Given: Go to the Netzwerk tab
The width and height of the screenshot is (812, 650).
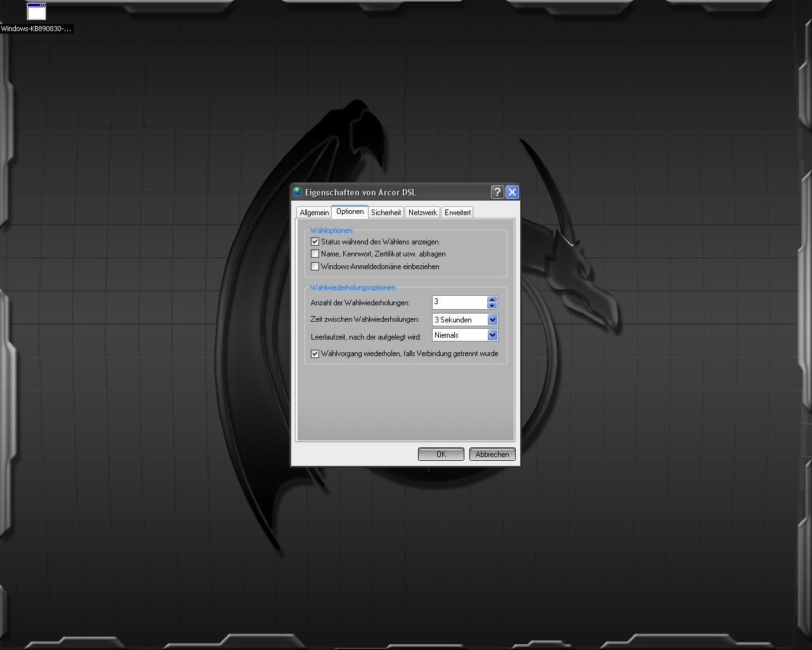Looking at the screenshot, I should tap(422, 213).
